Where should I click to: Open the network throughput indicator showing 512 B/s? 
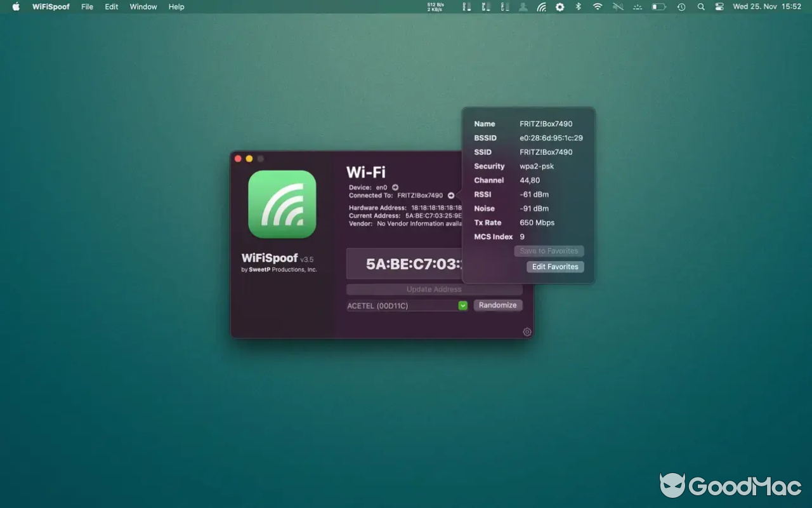[435, 6]
